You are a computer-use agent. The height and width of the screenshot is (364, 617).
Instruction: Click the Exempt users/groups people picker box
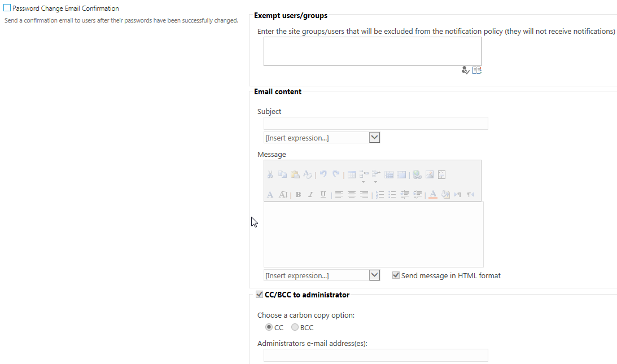tap(372, 51)
